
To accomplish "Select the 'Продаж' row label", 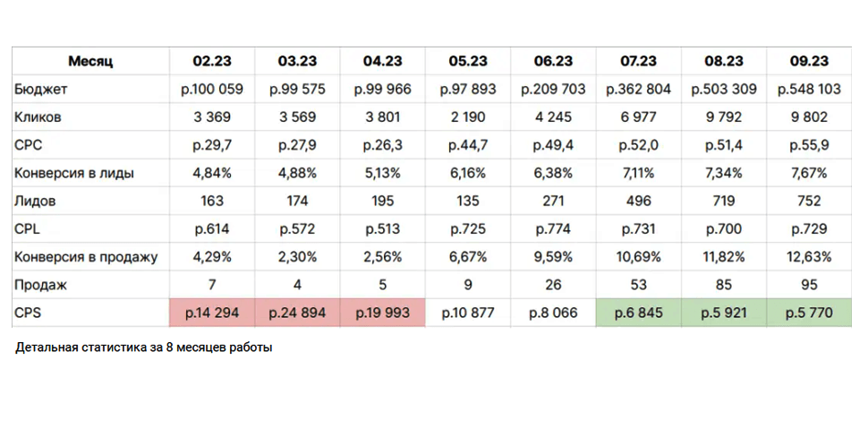I will 41,285.
